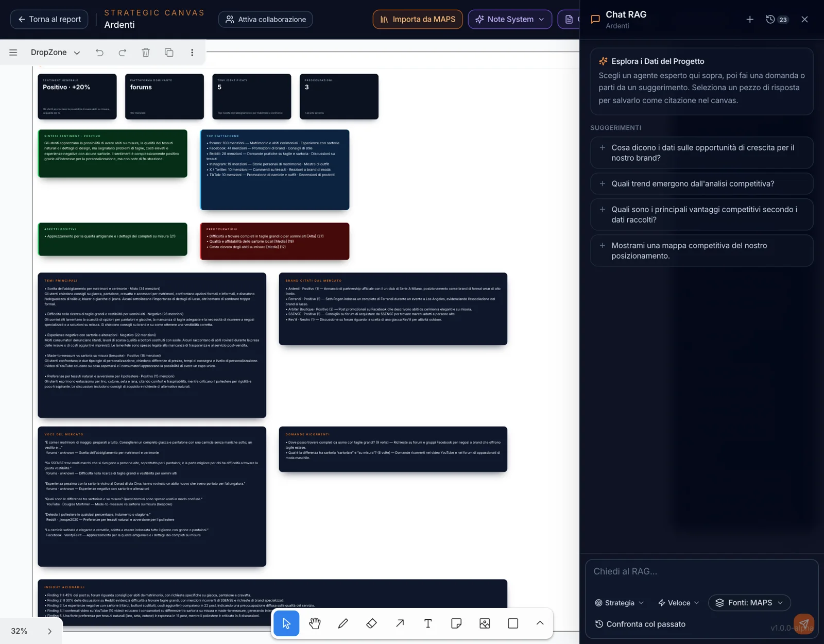824x644 pixels.
Task: Go back with Torna al report
Action: 49,20
